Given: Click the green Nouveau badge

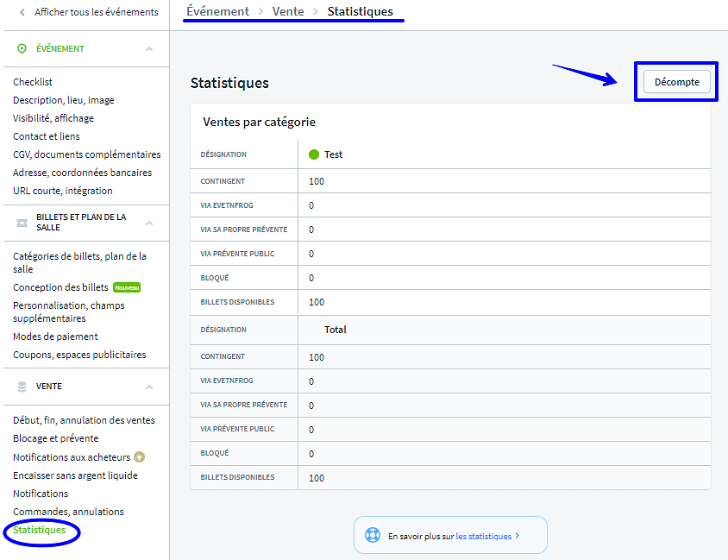Looking at the screenshot, I should point(127,287).
